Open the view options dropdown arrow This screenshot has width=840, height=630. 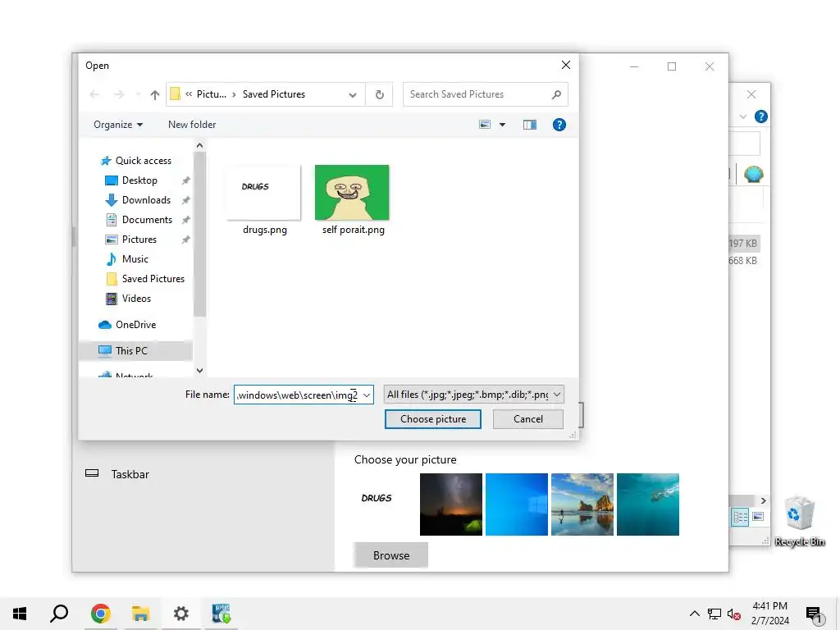[x=503, y=125]
